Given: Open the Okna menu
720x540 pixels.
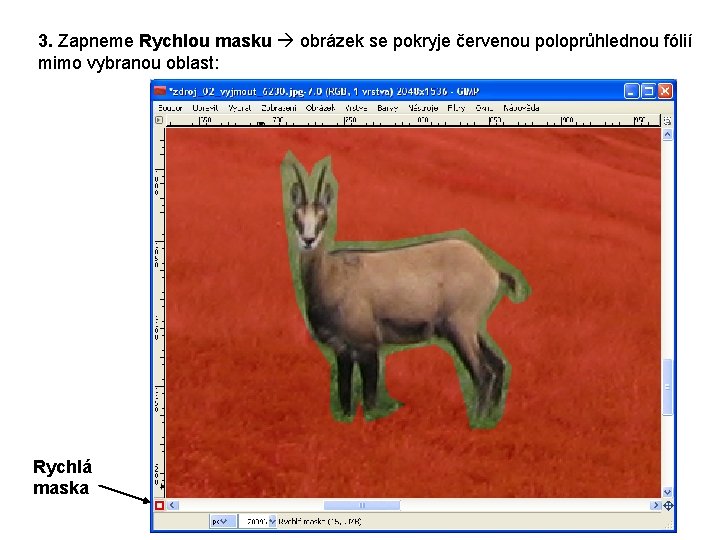Looking at the screenshot, I should point(484,108).
